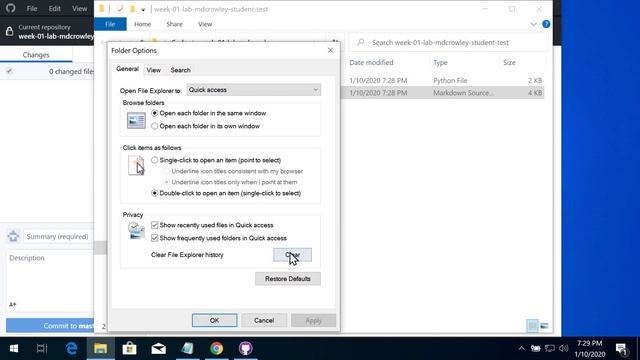Close the Folder Options dialog

click(330, 50)
